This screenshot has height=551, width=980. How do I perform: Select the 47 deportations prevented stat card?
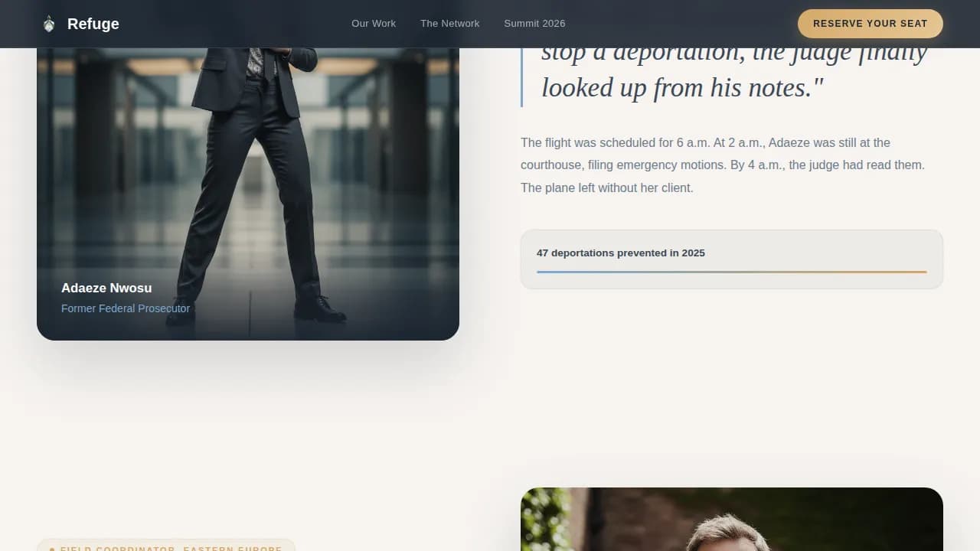tap(731, 259)
